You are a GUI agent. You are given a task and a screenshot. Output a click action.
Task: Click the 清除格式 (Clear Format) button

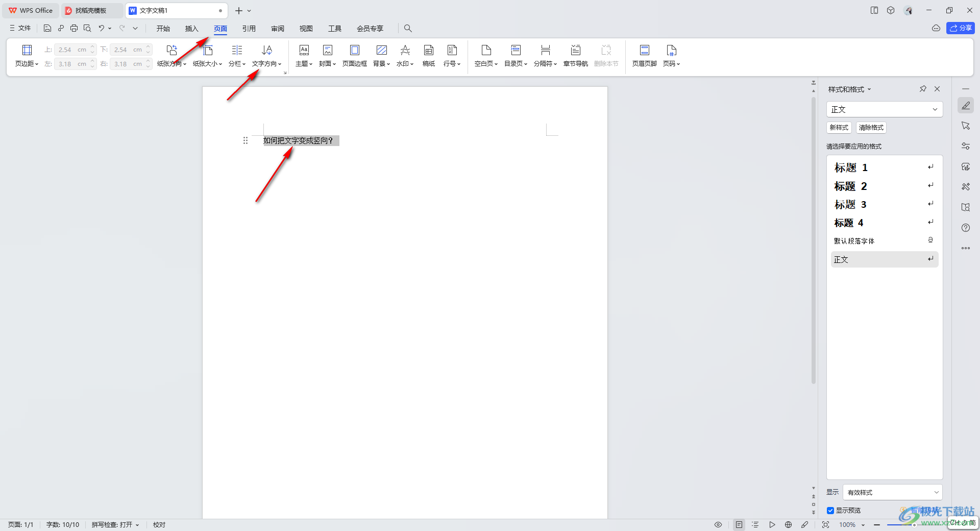871,128
